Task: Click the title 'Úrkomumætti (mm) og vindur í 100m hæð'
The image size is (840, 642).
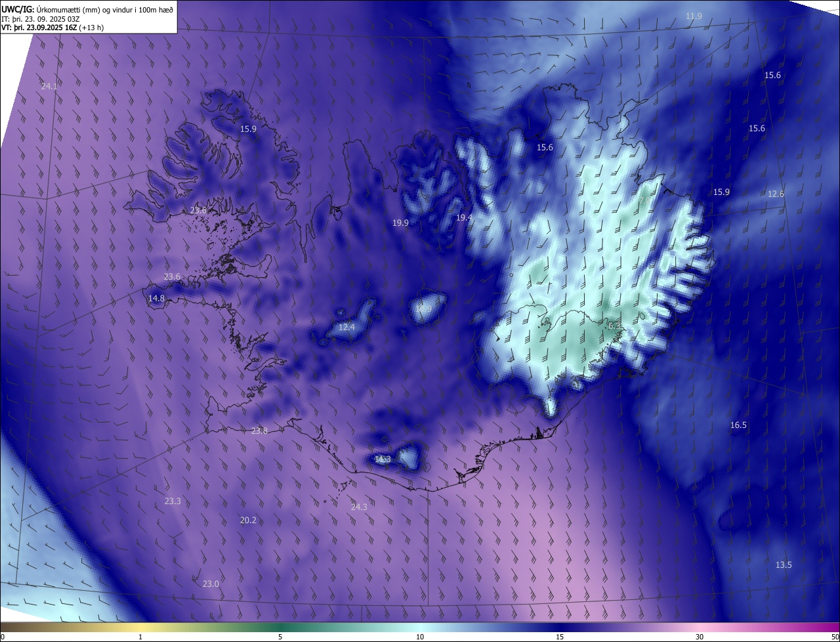Action: [x=104, y=9]
